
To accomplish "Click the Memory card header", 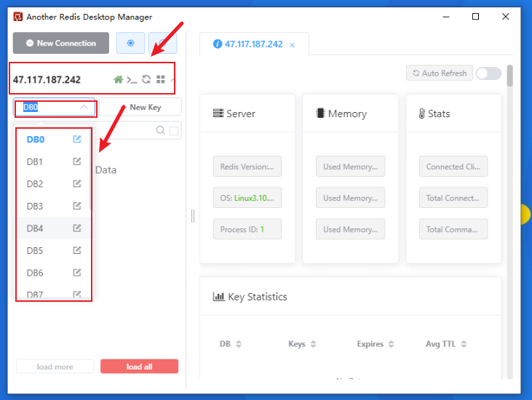I will pyautogui.click(x=350, y=113).
